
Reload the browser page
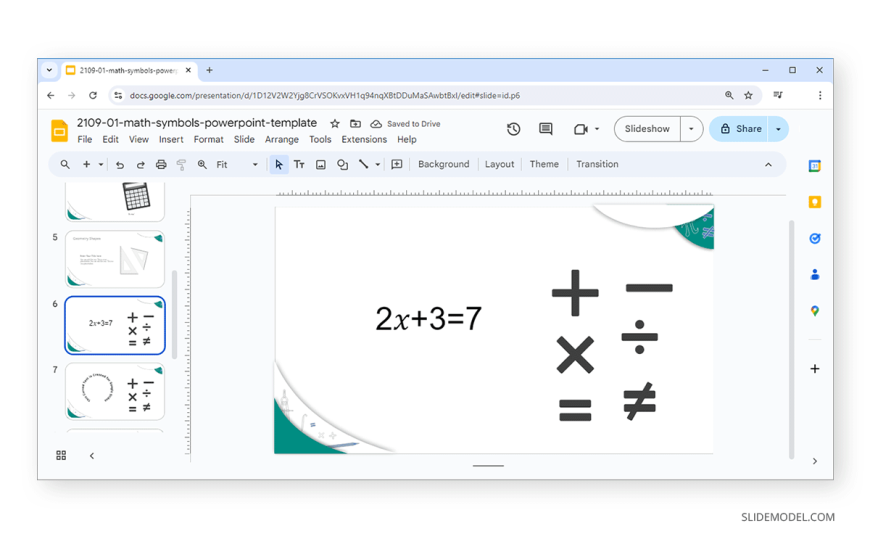[93, 95]
